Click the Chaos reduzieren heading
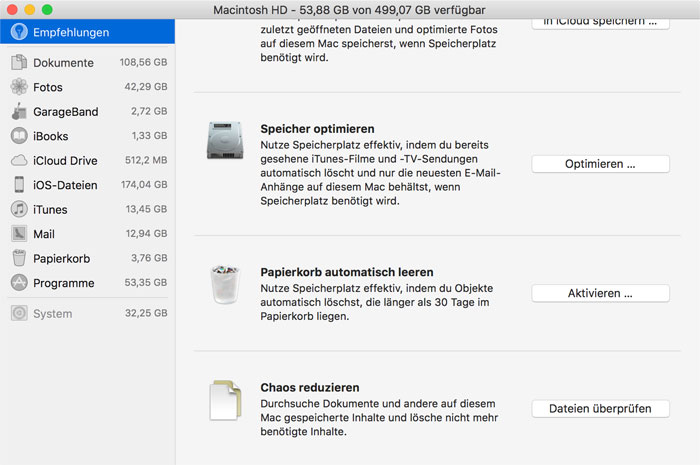 pos(310,387)
